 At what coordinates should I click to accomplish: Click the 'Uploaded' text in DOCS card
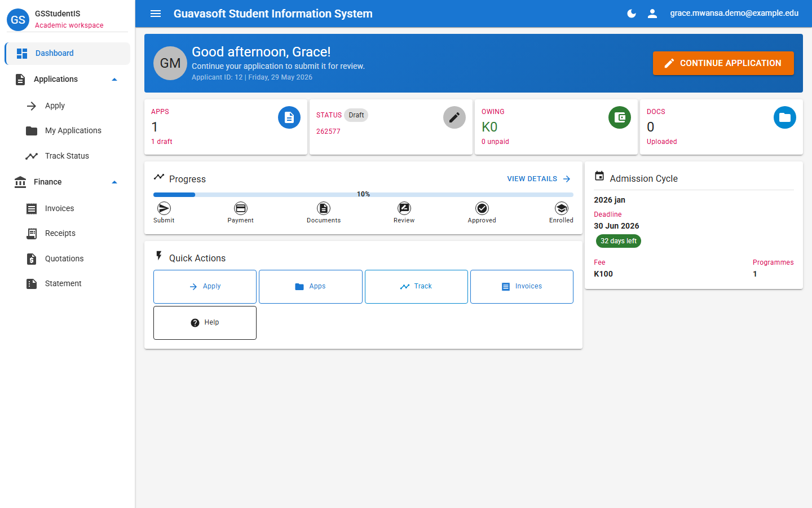click(662, 142)
